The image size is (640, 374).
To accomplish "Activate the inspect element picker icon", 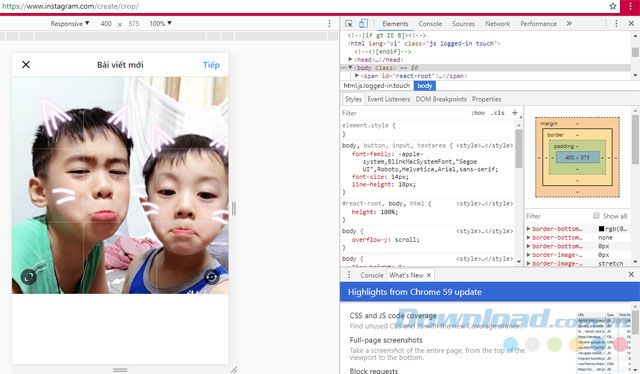I will [x=349, y=24].
